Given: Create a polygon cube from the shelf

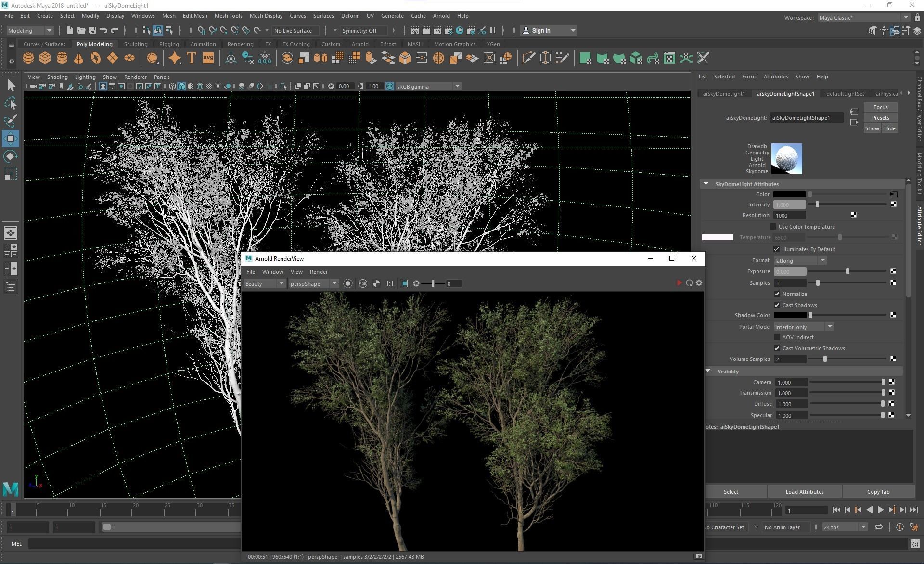Looking at the screenshot, I should pyautogui.click(x=45, y=58).
